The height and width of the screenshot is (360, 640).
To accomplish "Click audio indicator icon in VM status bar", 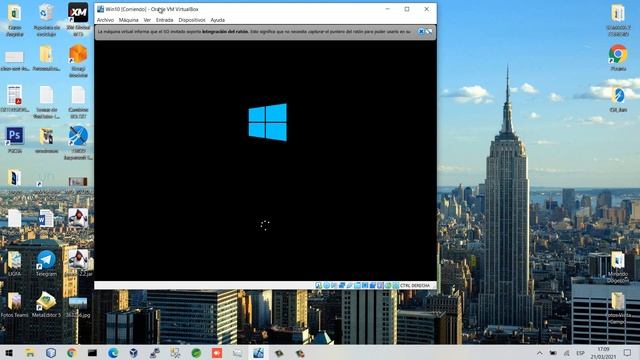I will (334, 286).
